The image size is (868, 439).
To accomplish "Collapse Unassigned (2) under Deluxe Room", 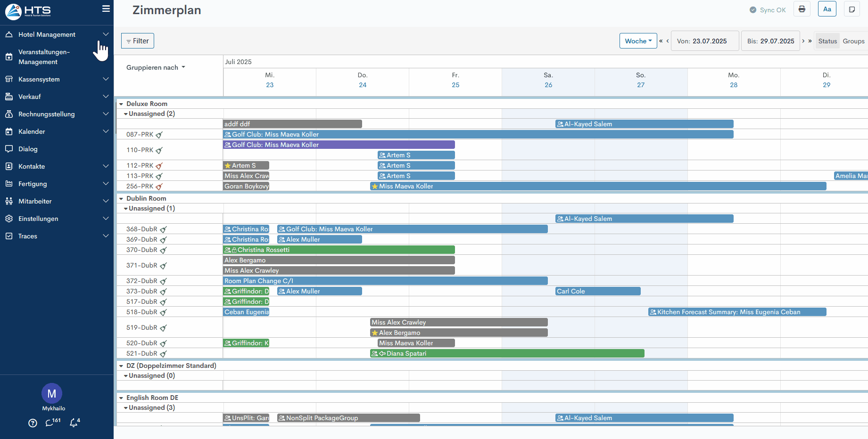I will [126, 114].
